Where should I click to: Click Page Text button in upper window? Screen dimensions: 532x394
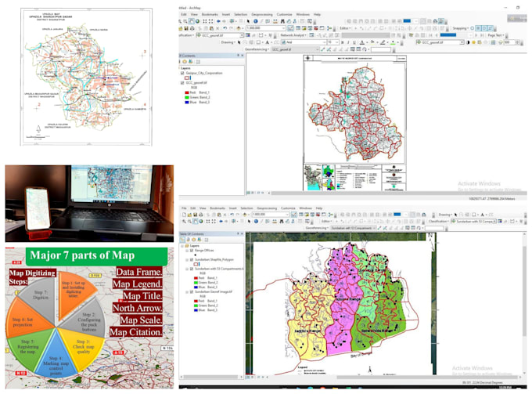(496, 35)
